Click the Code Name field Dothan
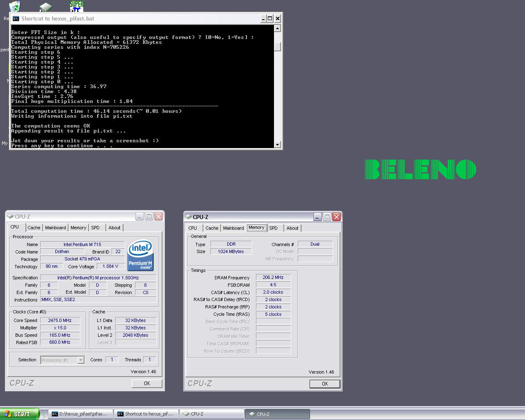The image size is (525, 420). click(x=62, y=252)
